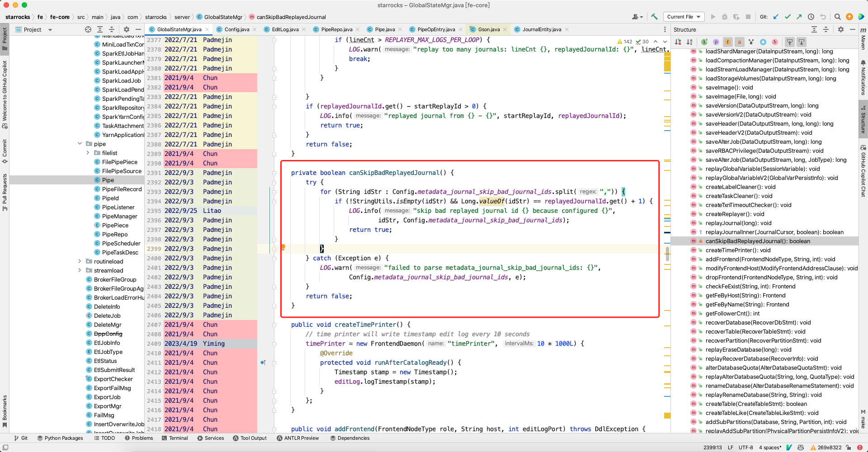
Task: Expand the filelist folder
Action: tap(88, 153)
